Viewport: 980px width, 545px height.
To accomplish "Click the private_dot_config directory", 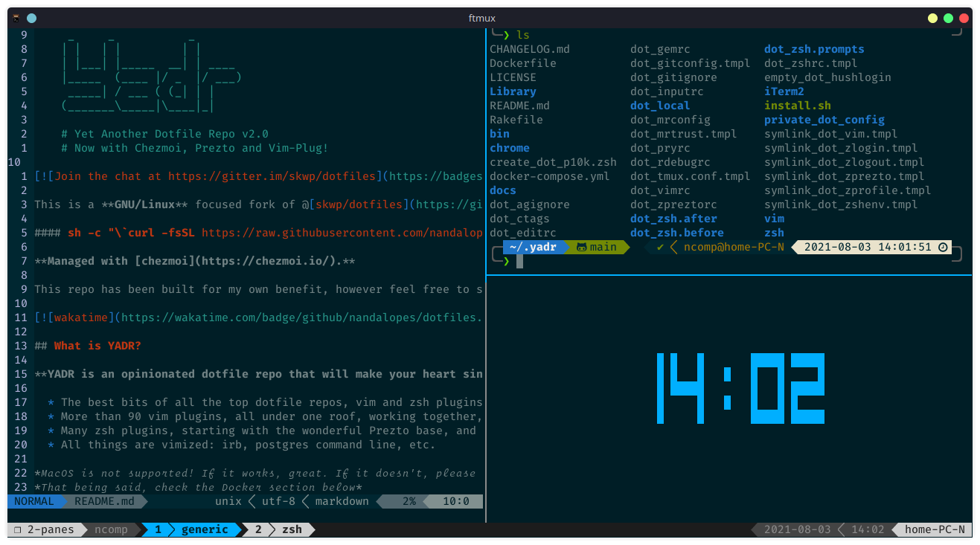I will (824, 120).
